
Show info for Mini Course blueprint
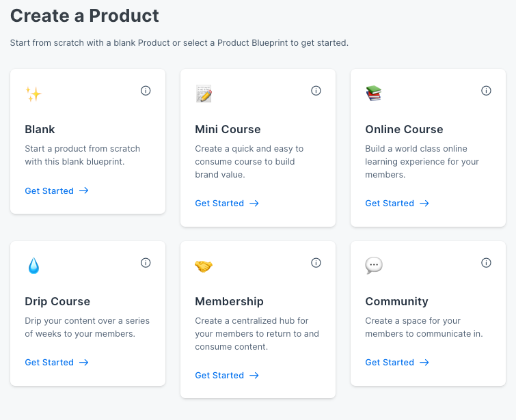tap(316, 91)
